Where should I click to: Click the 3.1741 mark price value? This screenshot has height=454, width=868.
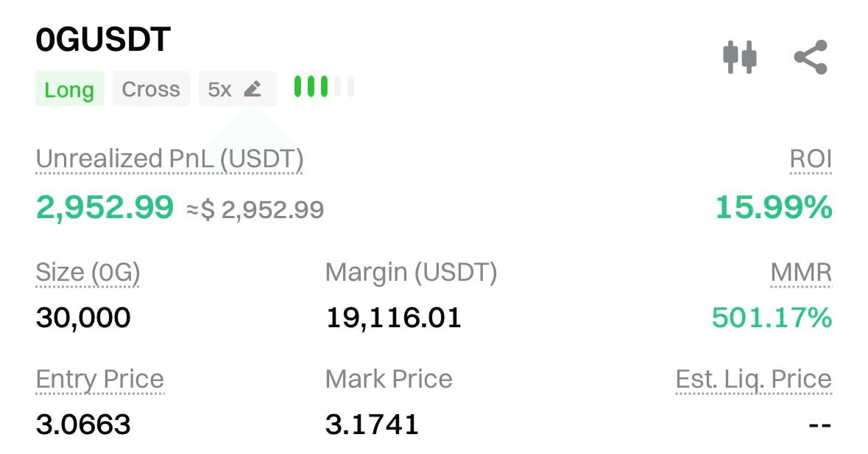[x=372, y=424]
